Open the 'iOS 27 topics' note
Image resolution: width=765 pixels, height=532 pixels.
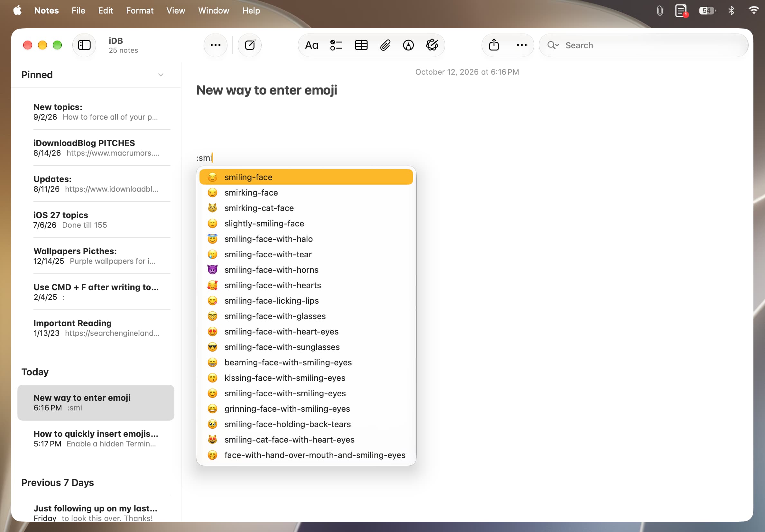(96, 220)
